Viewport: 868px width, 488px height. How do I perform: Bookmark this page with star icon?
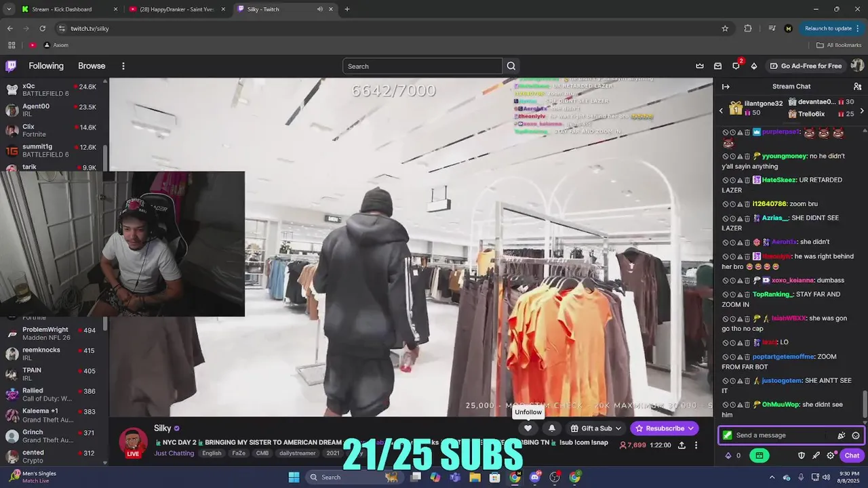725,28
